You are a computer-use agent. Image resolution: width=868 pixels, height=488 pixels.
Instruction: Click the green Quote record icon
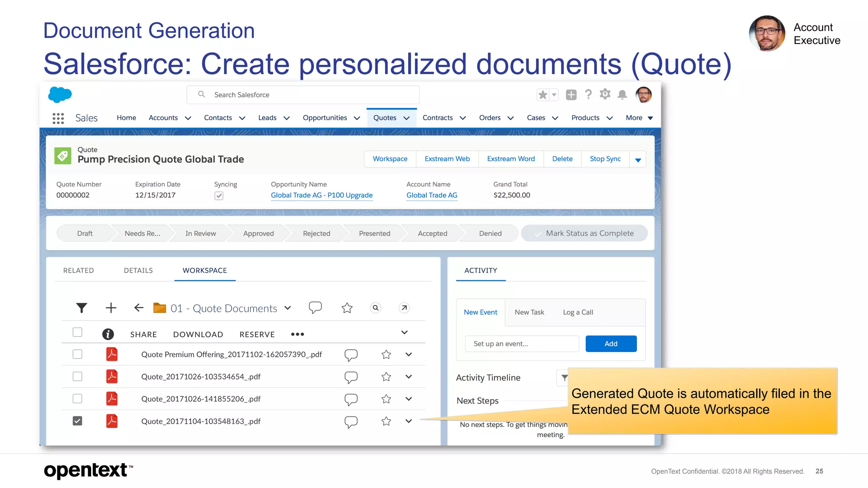click(63, 155)
